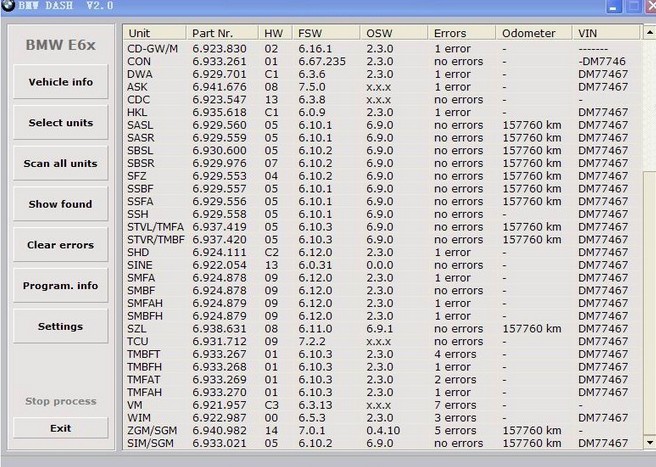Select the CDC unit row

383,100
